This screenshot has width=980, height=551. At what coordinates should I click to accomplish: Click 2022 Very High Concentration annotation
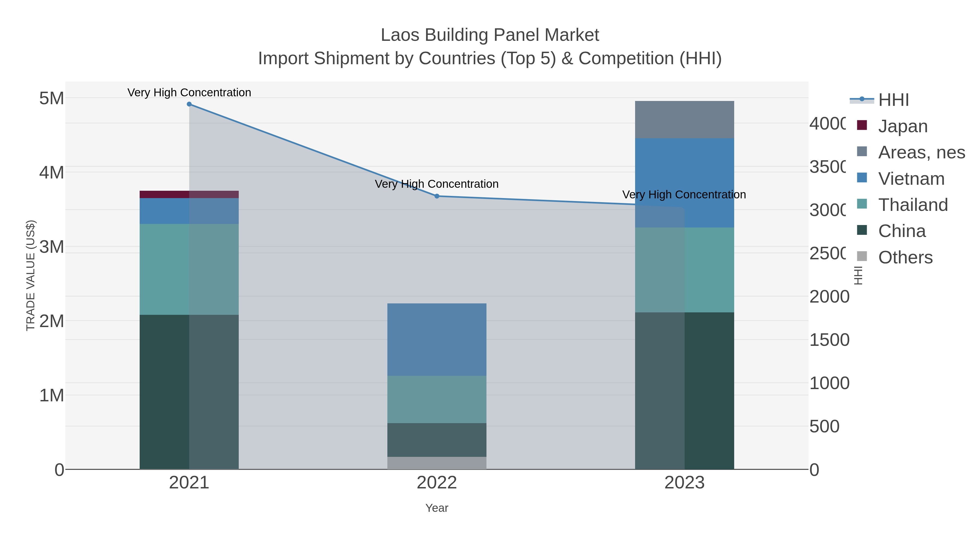click(437, 184)
